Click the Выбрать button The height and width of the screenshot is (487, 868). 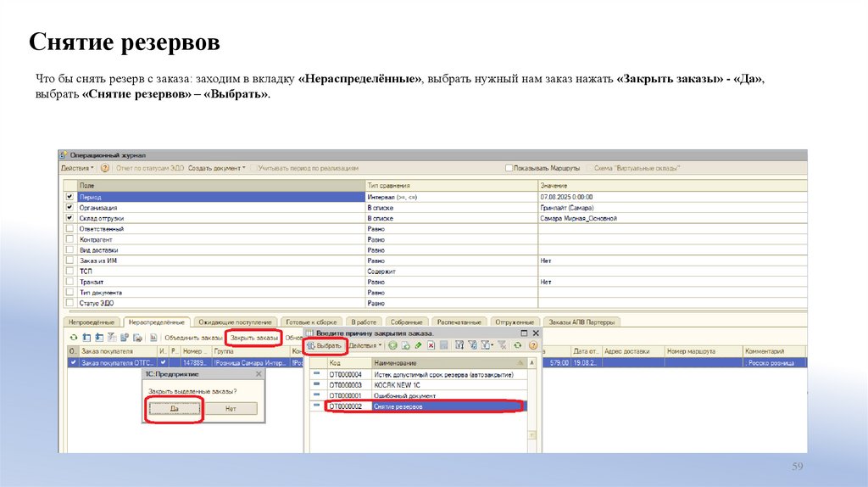[x=325, y=345]
